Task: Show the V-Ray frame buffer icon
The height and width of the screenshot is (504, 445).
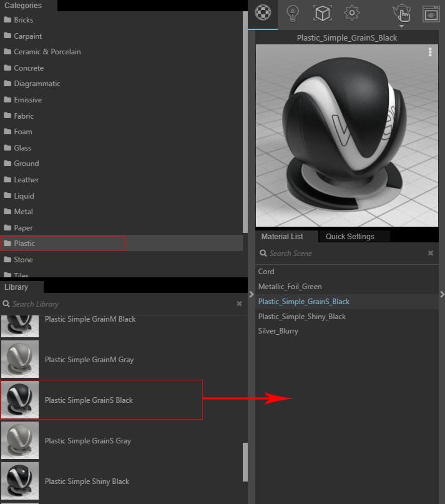Action: (x=431, y=14)
